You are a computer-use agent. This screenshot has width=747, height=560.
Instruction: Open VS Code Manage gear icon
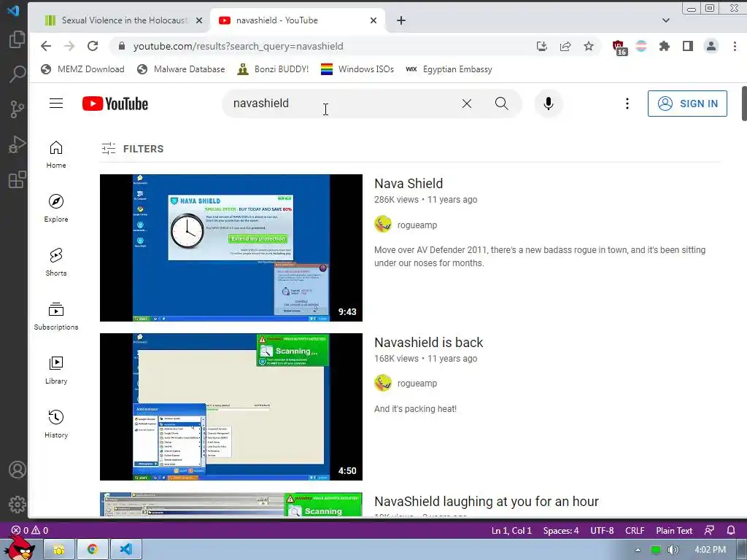18,505
